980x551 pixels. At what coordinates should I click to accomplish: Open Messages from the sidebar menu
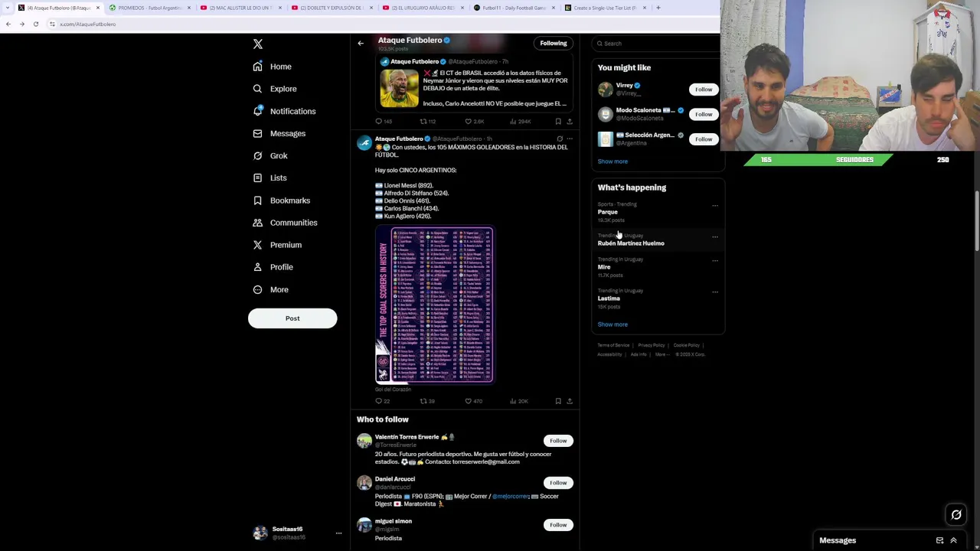pyautogui.click(x=279, y=133)
